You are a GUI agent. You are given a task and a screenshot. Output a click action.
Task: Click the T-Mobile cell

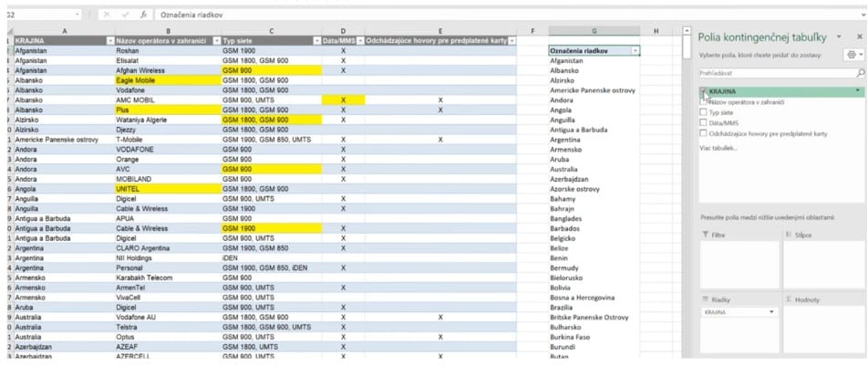coord(169,140)
